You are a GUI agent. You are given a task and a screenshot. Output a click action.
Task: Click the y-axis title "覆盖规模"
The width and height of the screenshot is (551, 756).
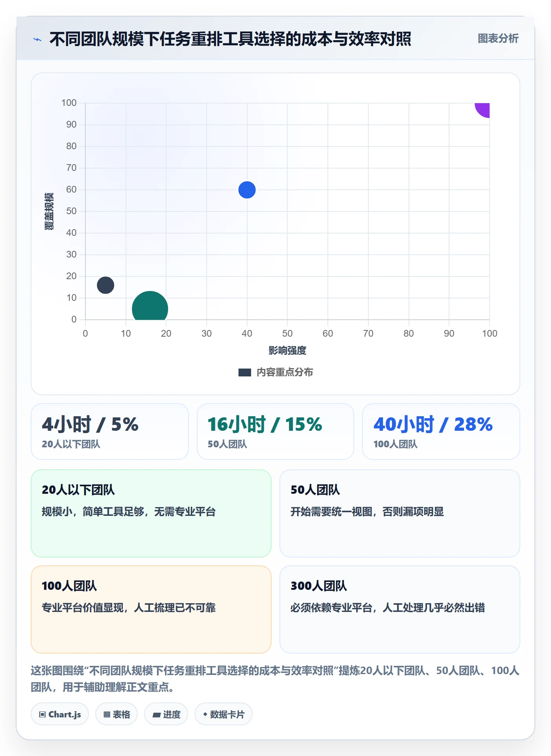(x=49, y=211)
